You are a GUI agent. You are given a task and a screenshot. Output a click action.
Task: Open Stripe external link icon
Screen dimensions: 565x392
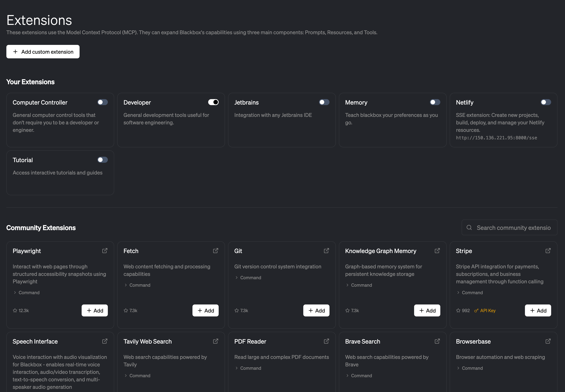[548, 251]
